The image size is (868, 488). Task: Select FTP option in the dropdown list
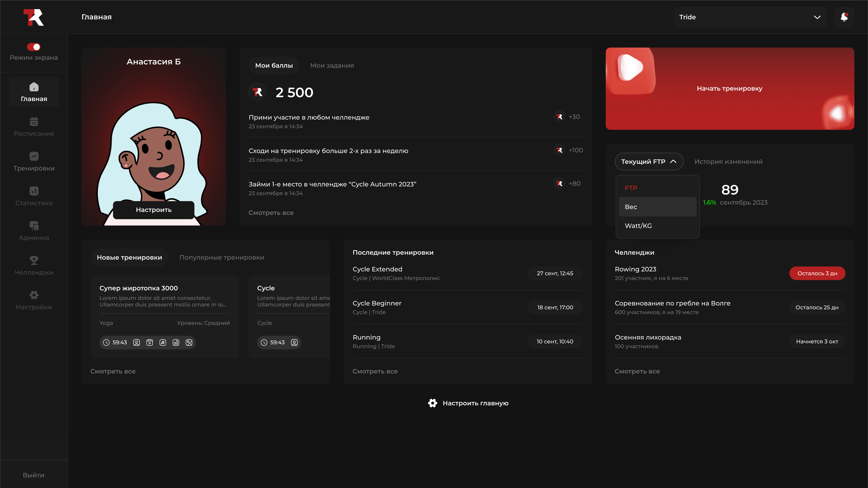[x=657, y=188]
